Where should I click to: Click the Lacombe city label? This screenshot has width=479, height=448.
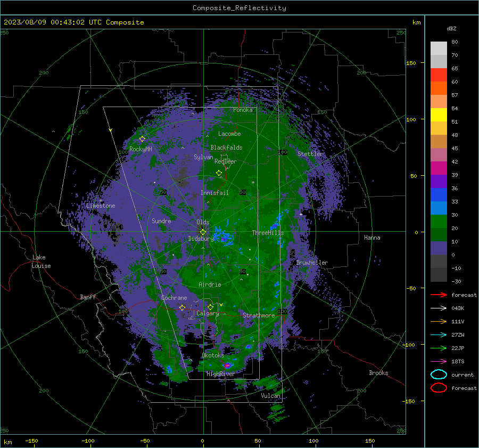[229, 134]
